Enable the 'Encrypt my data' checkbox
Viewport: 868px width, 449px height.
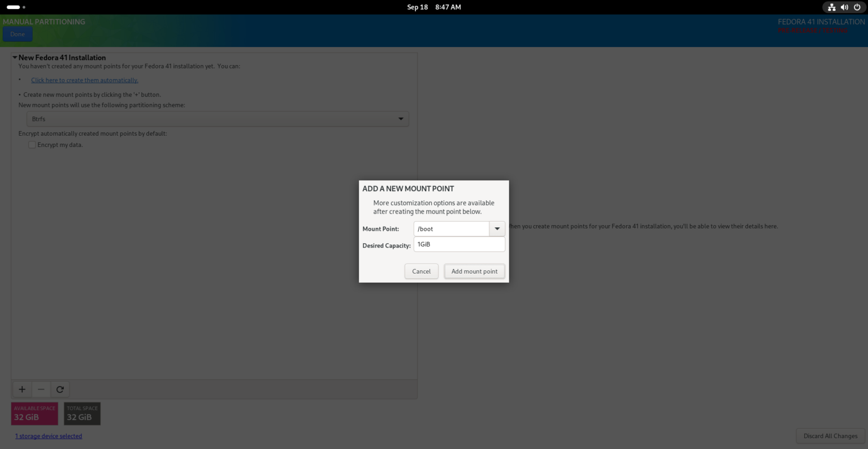32,145
